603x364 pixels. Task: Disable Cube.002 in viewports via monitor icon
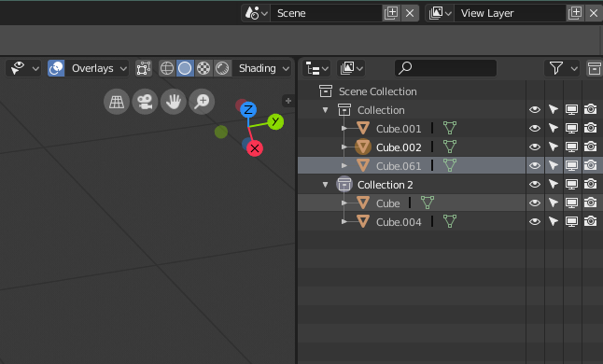[572, 147]
